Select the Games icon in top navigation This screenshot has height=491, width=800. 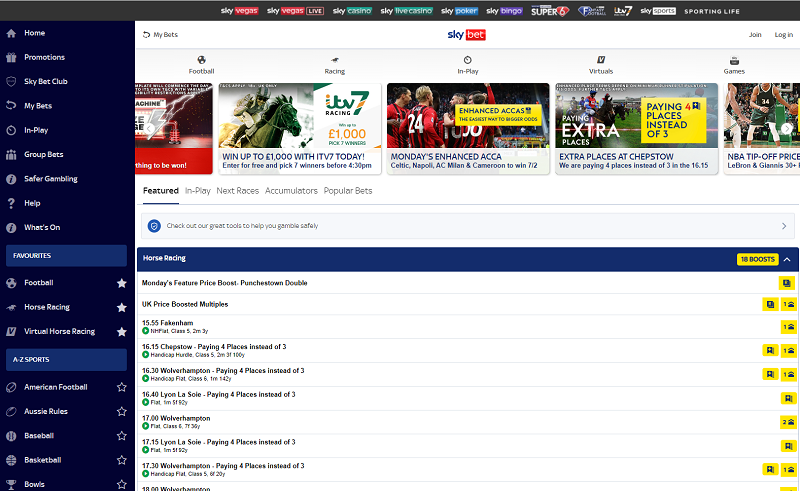734,60
